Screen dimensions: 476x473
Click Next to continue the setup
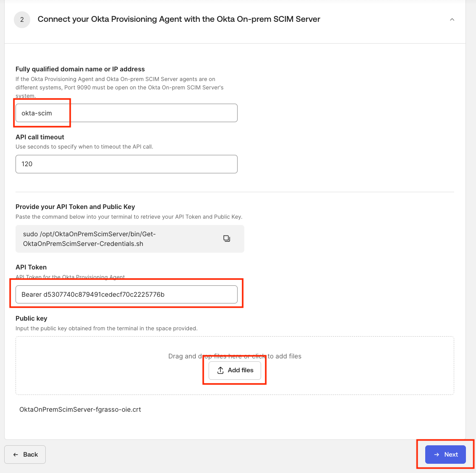click(x=445, y=455)
